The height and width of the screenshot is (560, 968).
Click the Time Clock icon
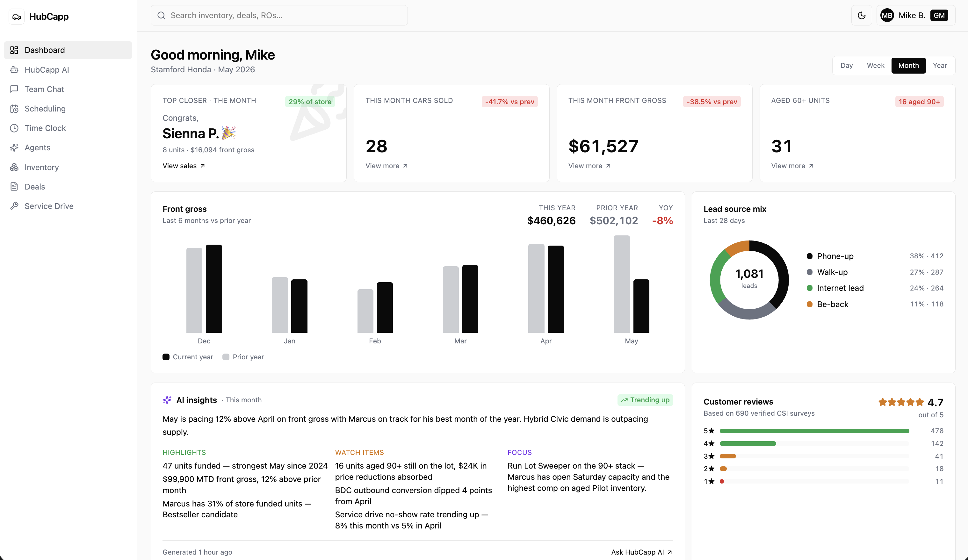[x=14, y=128]
